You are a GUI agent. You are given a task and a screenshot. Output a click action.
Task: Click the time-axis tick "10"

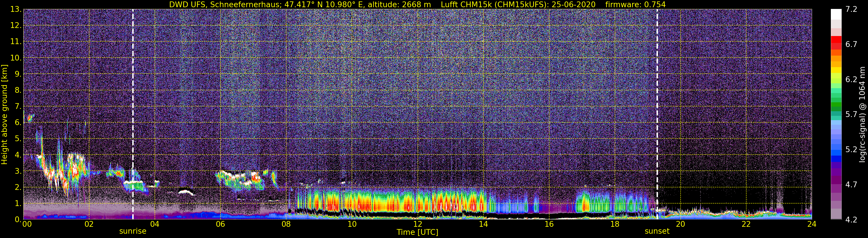point(352,224)
